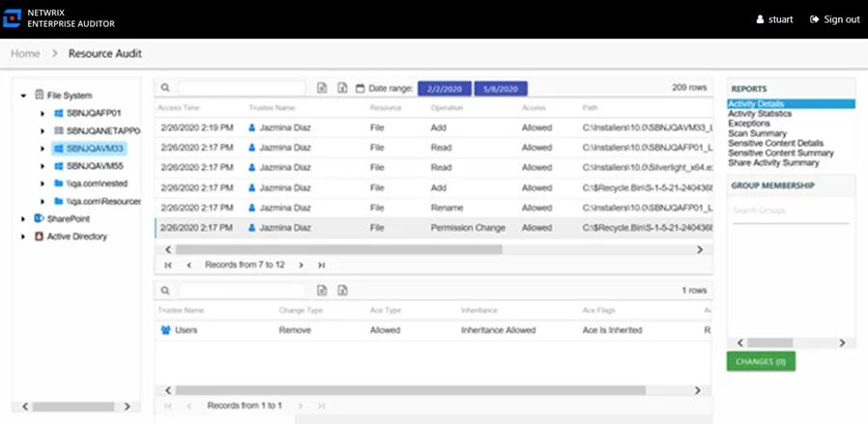This screenshot has width=868, height=424.
Task: Expand the Active Directory tree node
Action: (23, 237)
